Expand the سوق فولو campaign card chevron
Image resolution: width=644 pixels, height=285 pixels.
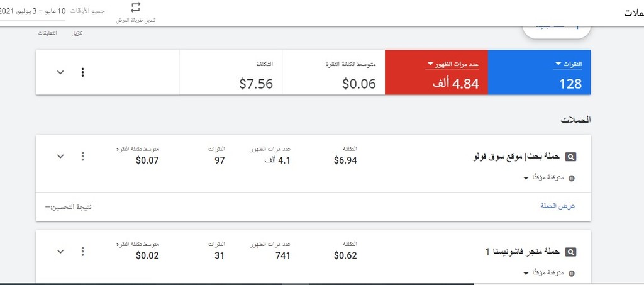click(x=60, y=156)
